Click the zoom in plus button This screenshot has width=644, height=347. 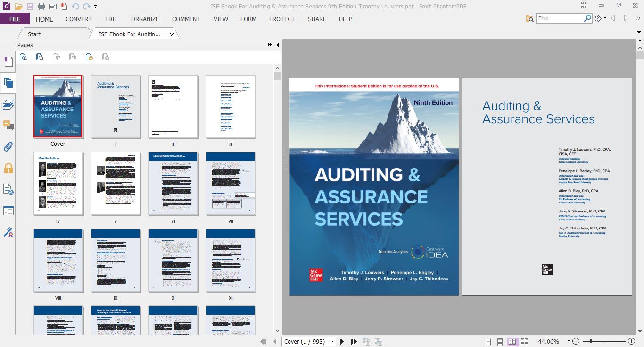click(x=631, y=341)
